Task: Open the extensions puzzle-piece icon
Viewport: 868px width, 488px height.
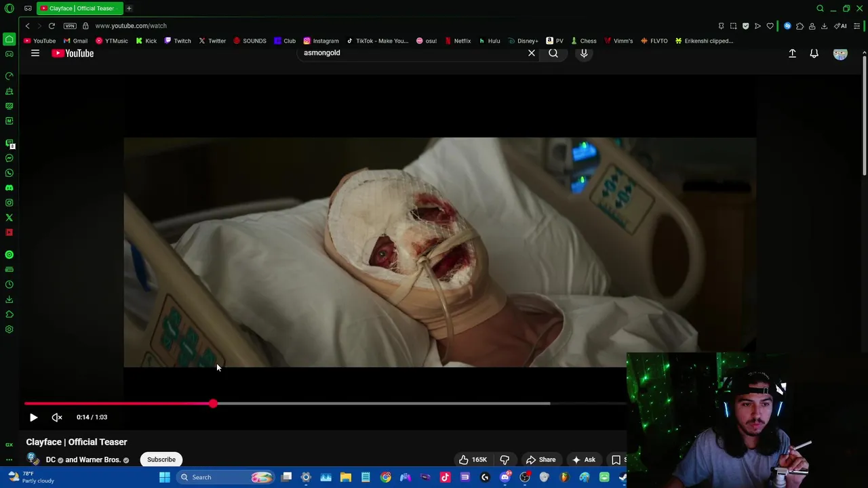Action: (800, 26)
